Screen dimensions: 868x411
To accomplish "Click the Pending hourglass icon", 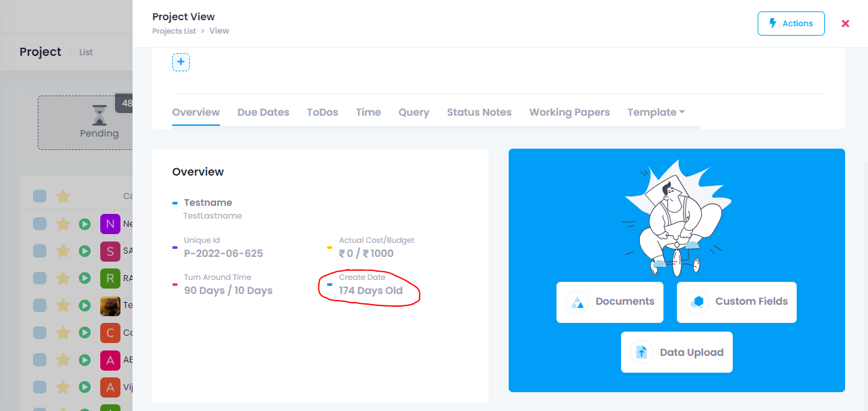I will tap(100, 114).
